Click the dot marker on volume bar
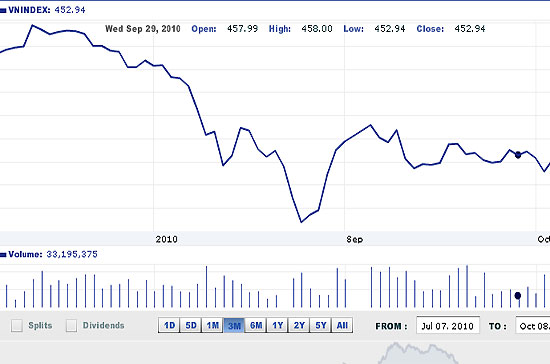 point(518,296)
